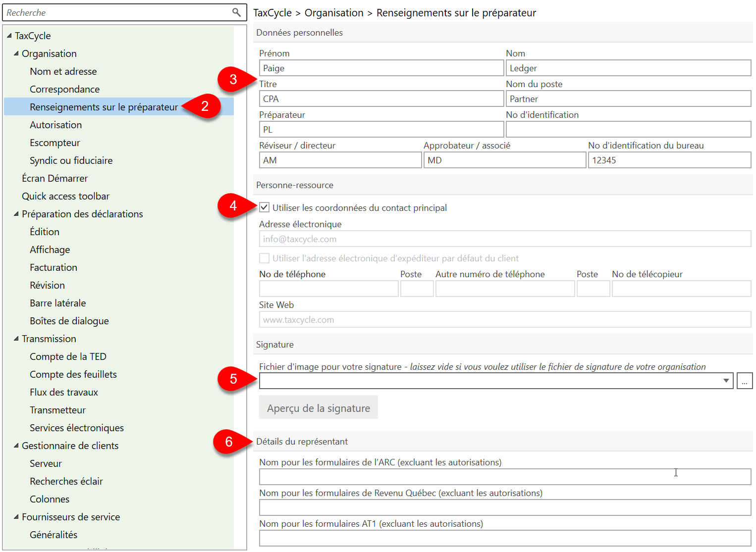Click the AT1 forms name field
Viewport: 756px width, 552px height.
coord(505,538)
